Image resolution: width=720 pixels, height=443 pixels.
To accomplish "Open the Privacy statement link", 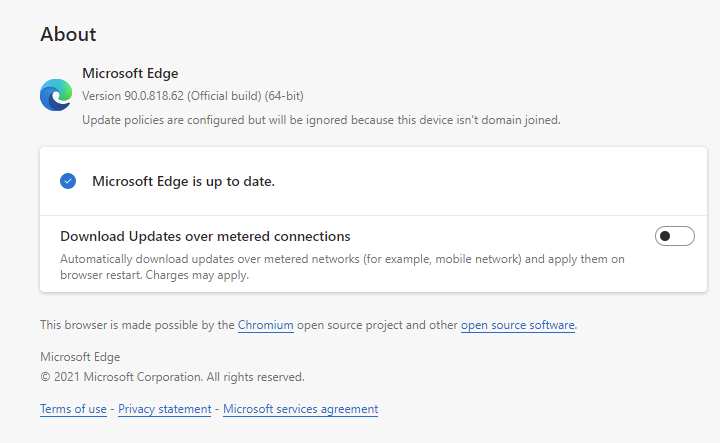I will (164, 409).
